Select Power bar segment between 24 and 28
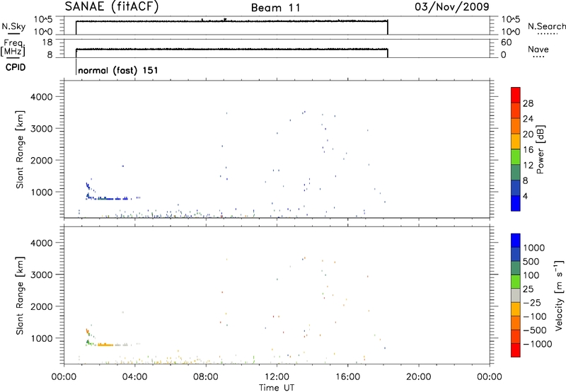Viewport: 566px width, 392px height. 516,110
